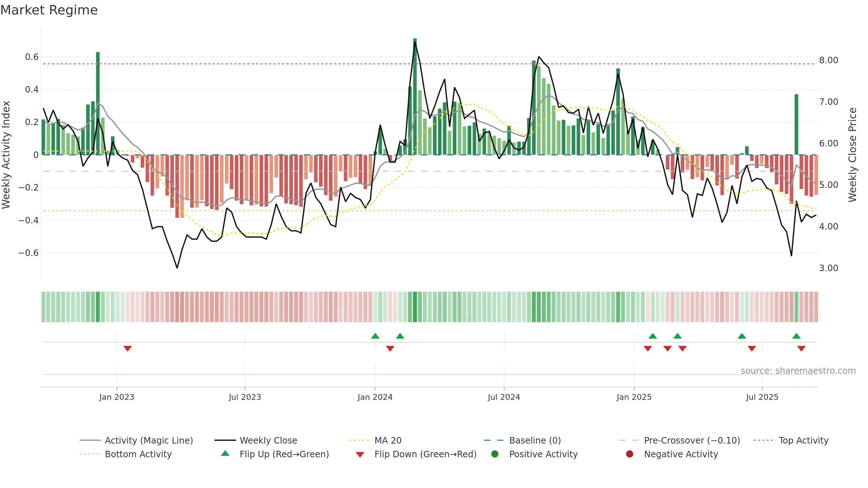The image size is (868, 488).
Task: Click the 6.00 price tick label
Action: (829, 144)
